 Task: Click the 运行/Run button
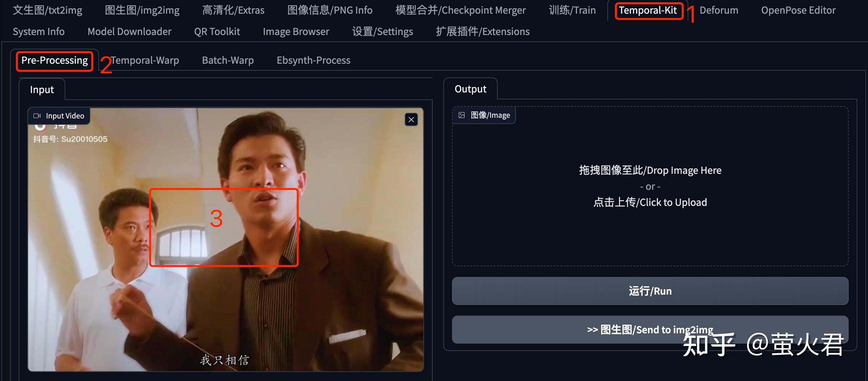pos(649,291)
